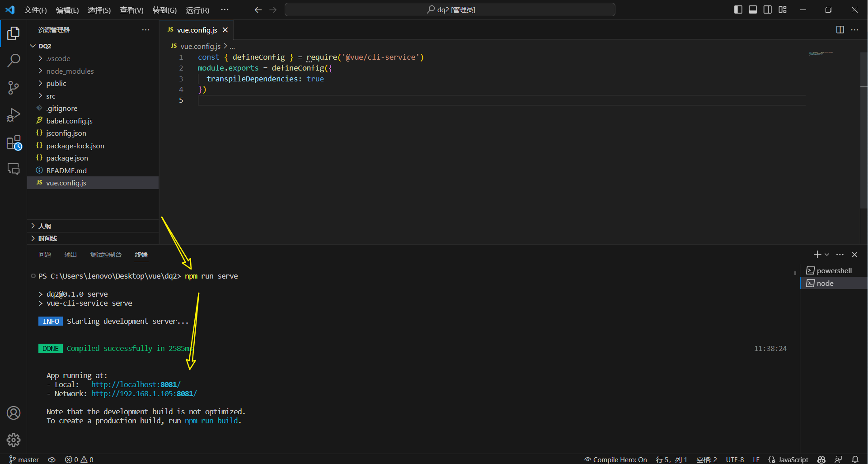The width and height of the screenshot is (868, 464).
Task: Open the 查看(V) menu
Action: click(x=131, y=10)
